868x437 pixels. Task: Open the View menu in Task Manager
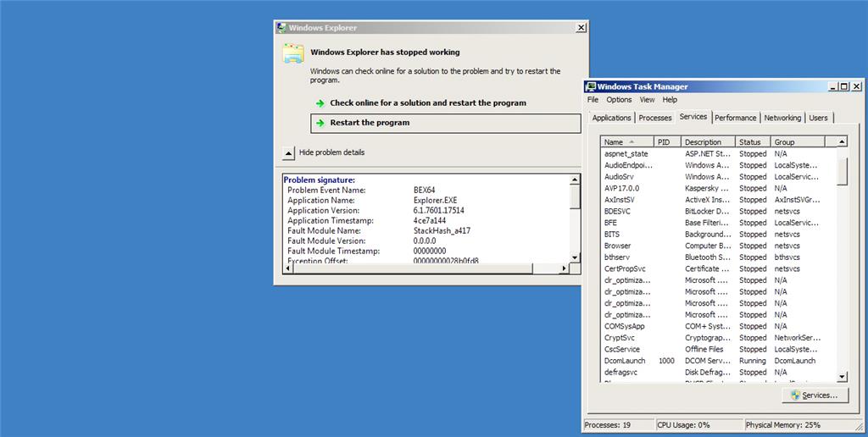click(647, 100)
